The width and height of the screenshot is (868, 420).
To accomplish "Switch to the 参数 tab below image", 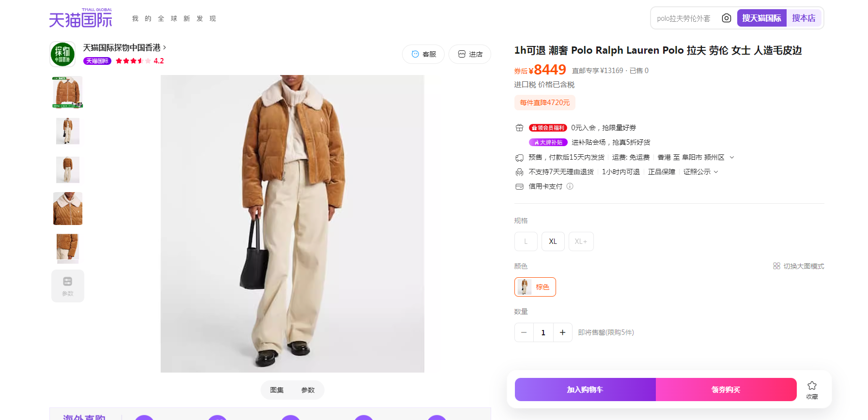I will point(308,390).
